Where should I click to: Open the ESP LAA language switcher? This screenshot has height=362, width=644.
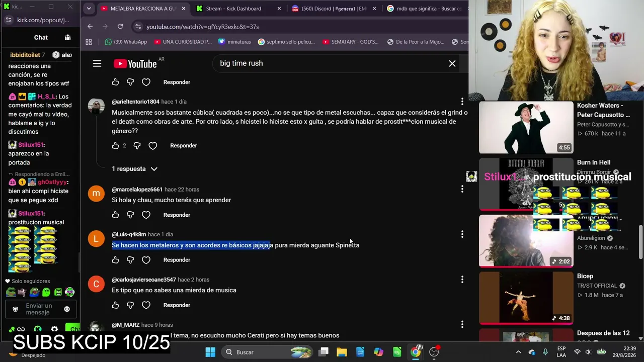[x=561, y=352]
